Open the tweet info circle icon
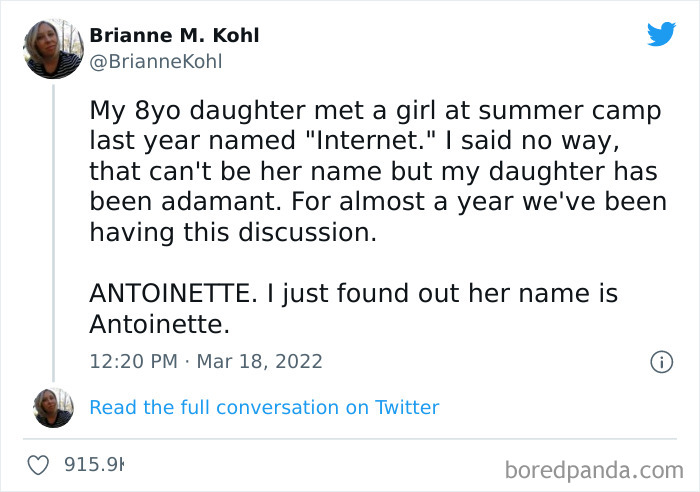This screenshot has width=700, height=492. 661,362
